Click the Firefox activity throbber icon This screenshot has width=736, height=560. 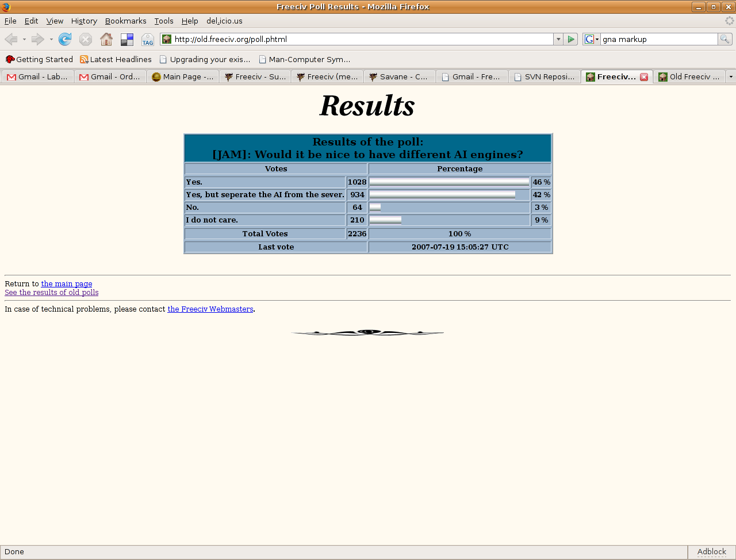[730, 21]
